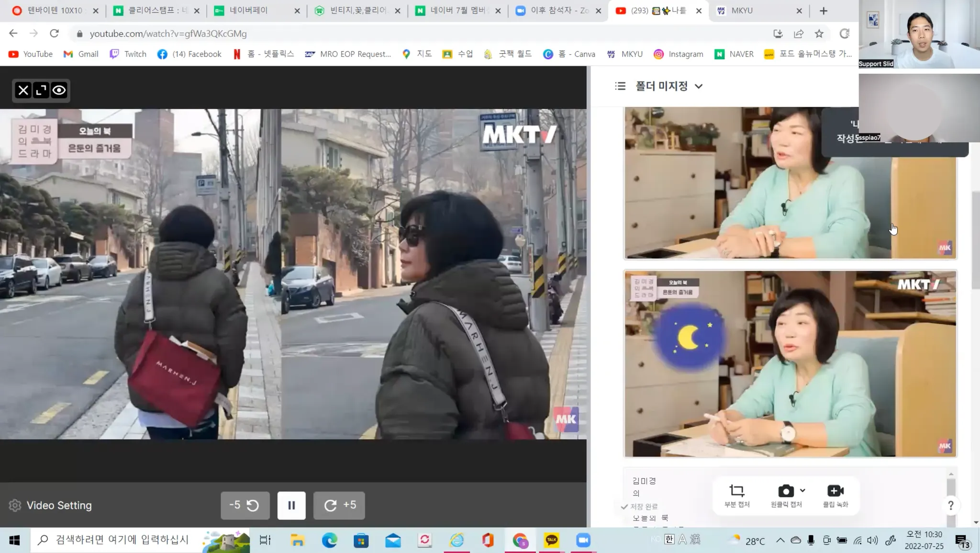
Task: Open the notes list menu icon
Action: (620, 86)
